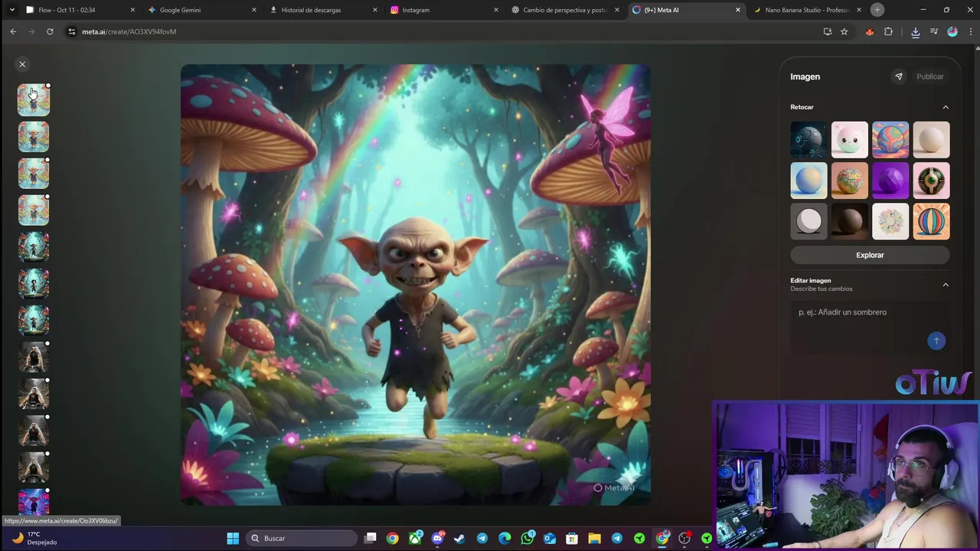980x551 pixels.
Task: Open Microsoft Store from the taskbar
Action: click(x=572, y=538)
